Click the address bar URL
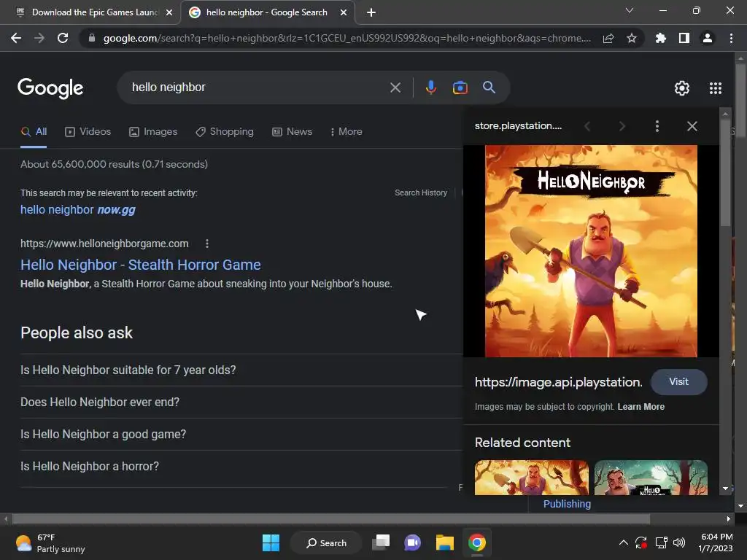The height and width of the screenshot is (560, 747). coord(347,39)
